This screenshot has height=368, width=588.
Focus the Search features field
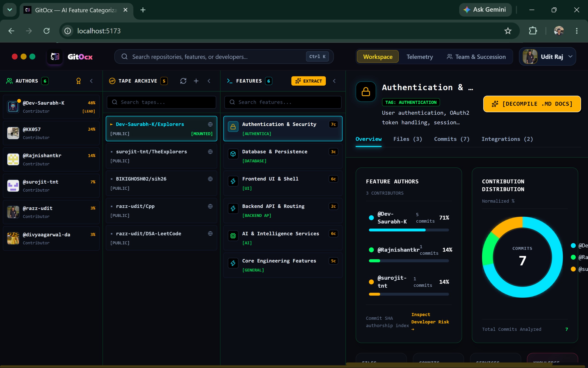(x=283, y=102)
